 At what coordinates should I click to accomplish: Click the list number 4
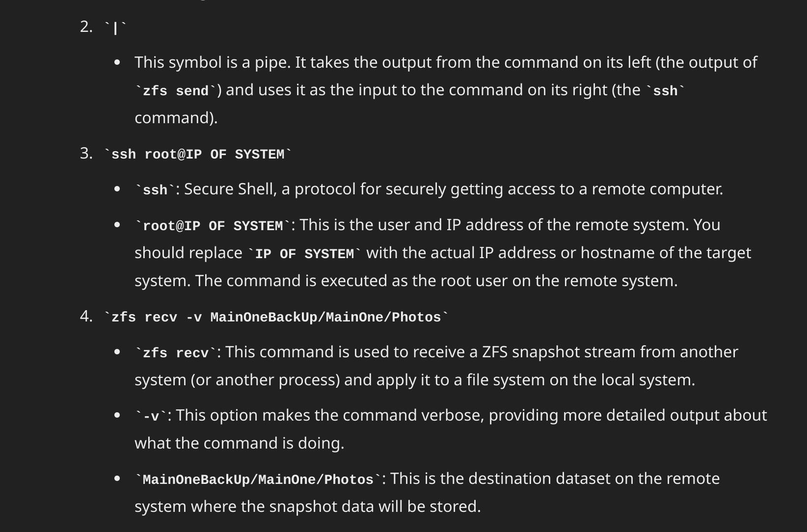click(86, 317)
